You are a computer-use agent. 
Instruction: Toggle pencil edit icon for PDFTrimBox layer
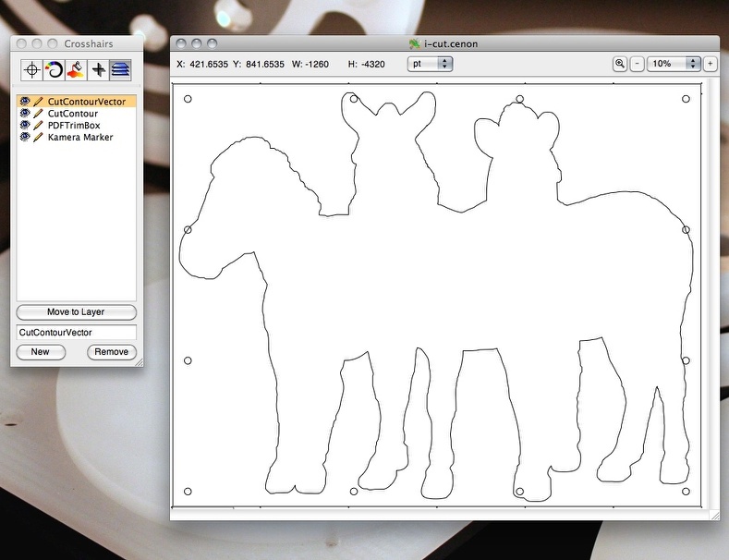tap(39, 126)
